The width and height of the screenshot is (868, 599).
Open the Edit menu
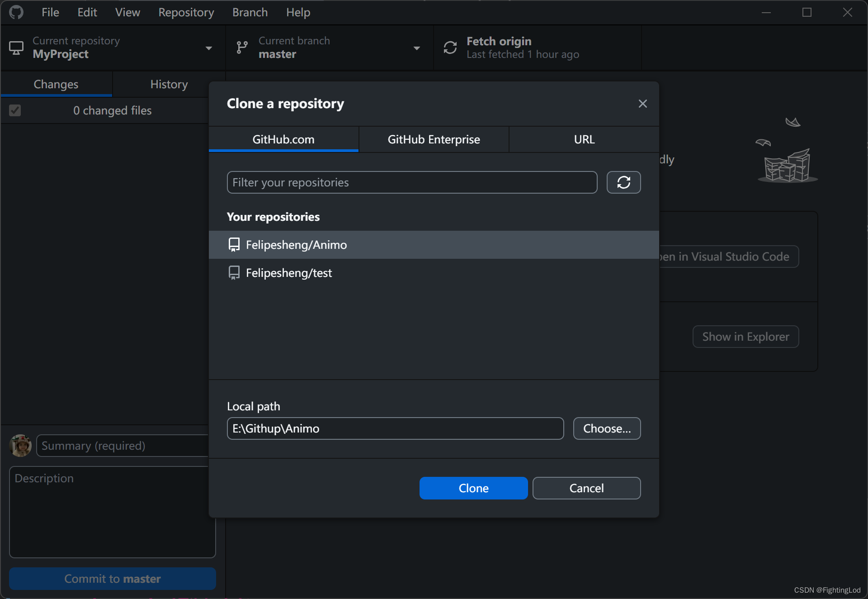(x=87, y=12)
